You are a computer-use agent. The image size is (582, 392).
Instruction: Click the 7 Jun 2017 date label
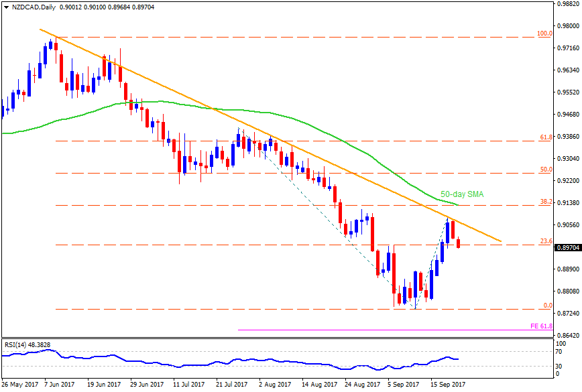tap(60, 384)
